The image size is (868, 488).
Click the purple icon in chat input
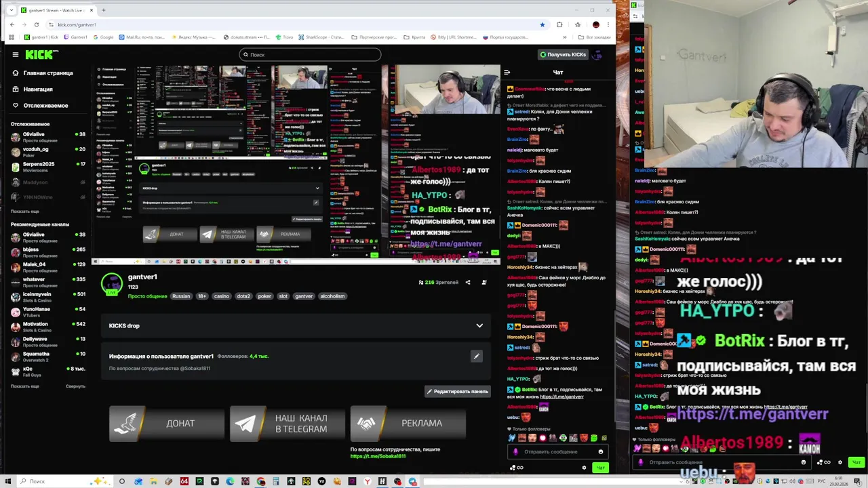515,451
